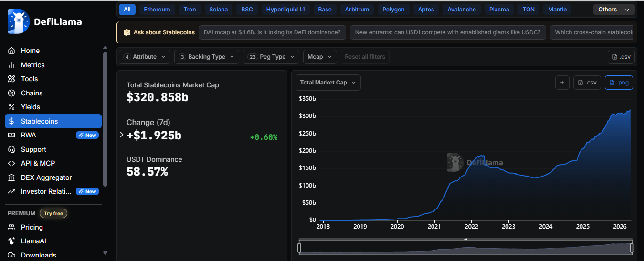644x261 pixels.
Task: Click the Support headset icon
Action: pos(12,149)
